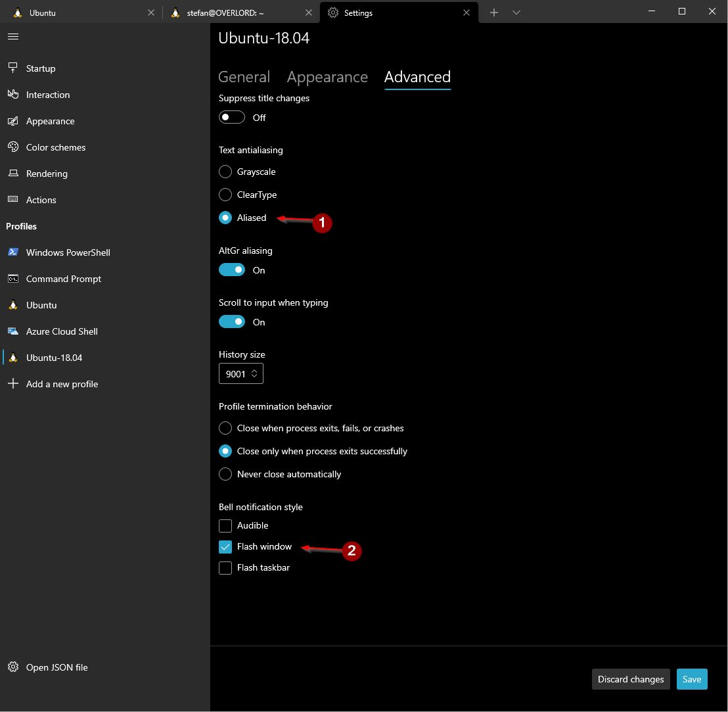Click the History size spinner arrows
Image resolution: width=728 pixels, height=712 pixels.
click(x=254, y=373)
